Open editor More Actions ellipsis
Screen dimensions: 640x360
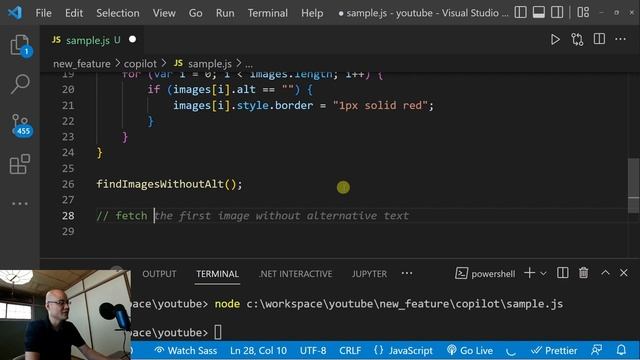(x=620, y=39)
